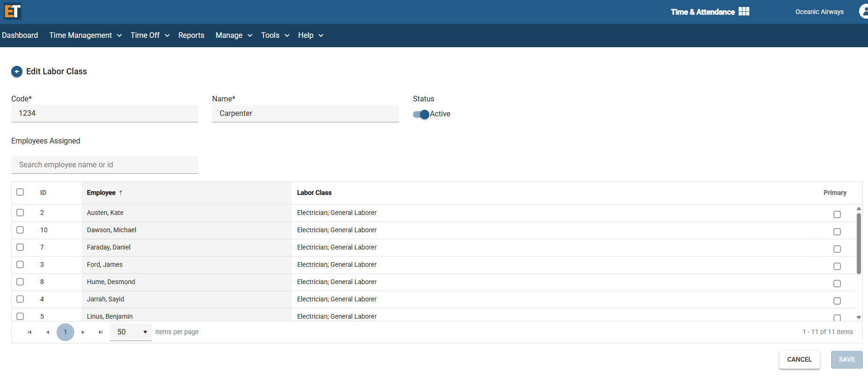
Task: Select the row checkbox for Faraday, Daniel
Action: coord(20,247)
